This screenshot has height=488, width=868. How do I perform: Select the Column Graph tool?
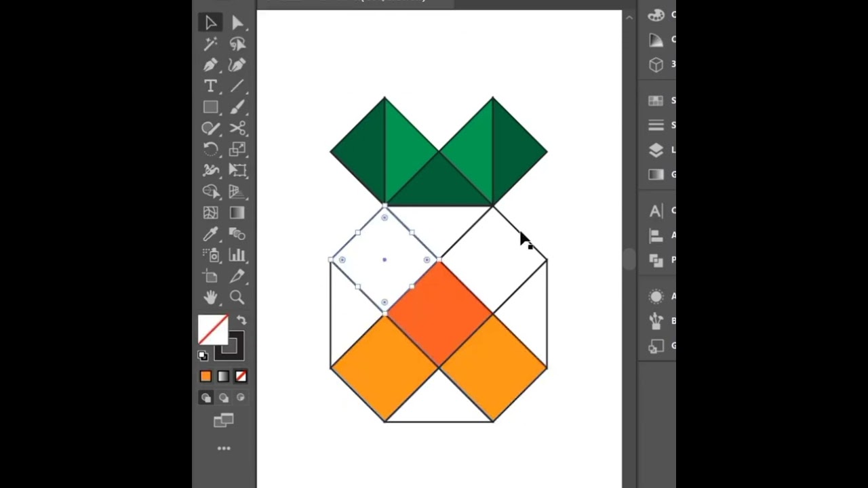tap(237, 255)
